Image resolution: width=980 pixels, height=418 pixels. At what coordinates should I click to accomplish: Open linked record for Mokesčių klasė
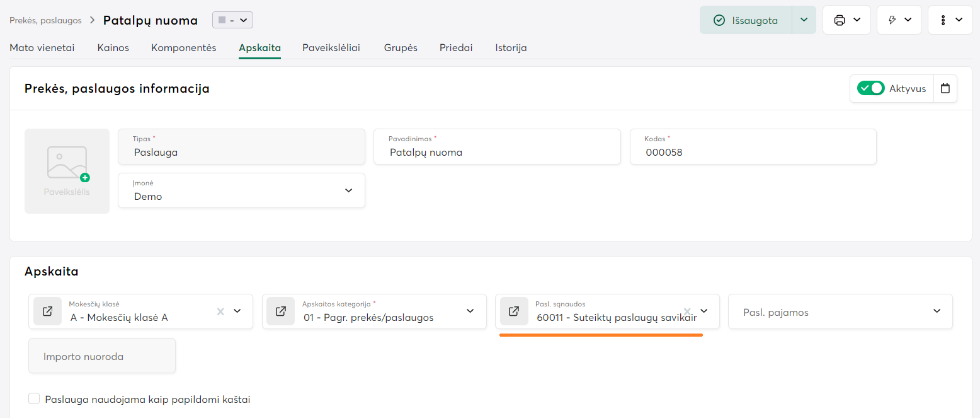[47, 311]
